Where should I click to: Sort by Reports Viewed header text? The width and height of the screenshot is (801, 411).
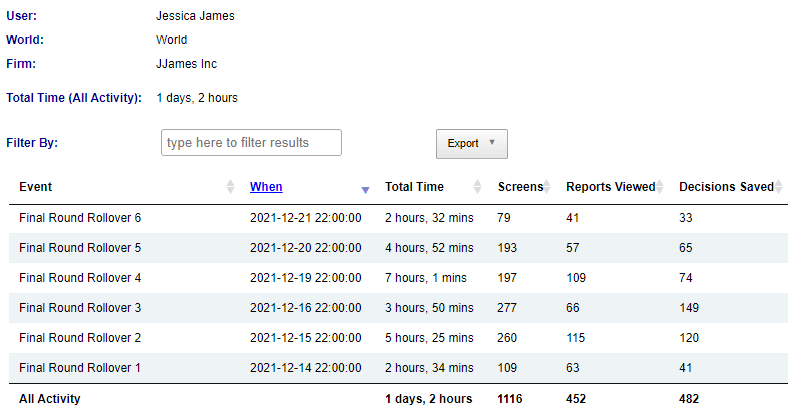pos(610,187)
